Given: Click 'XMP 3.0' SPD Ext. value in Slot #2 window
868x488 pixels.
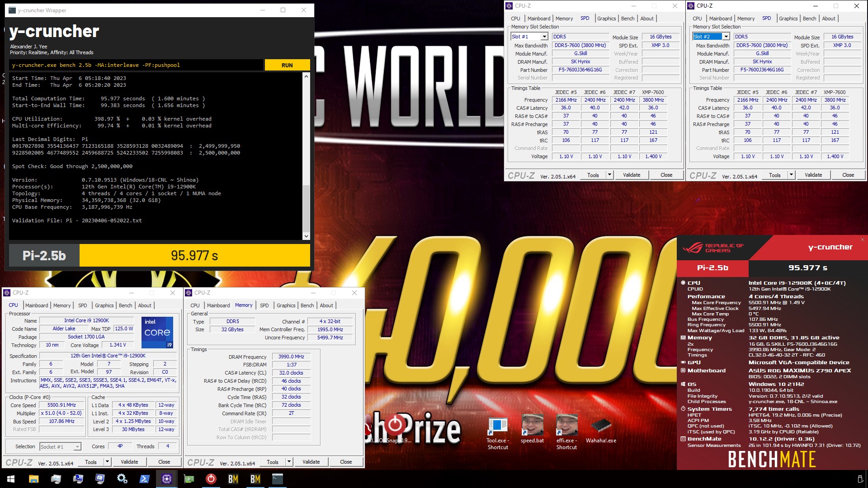Looking at the screenshot, I should tap(842, 45).
